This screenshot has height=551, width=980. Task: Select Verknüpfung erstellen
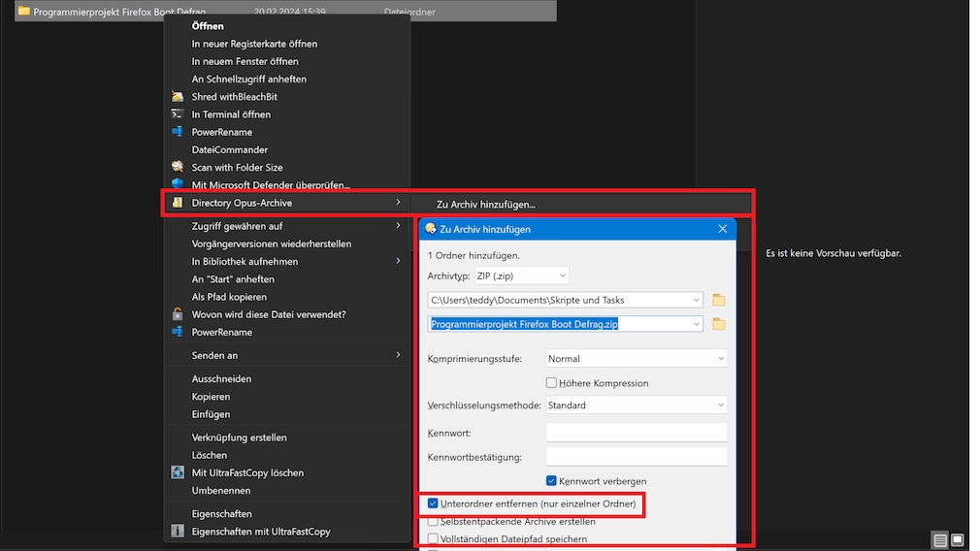(239, 438)
